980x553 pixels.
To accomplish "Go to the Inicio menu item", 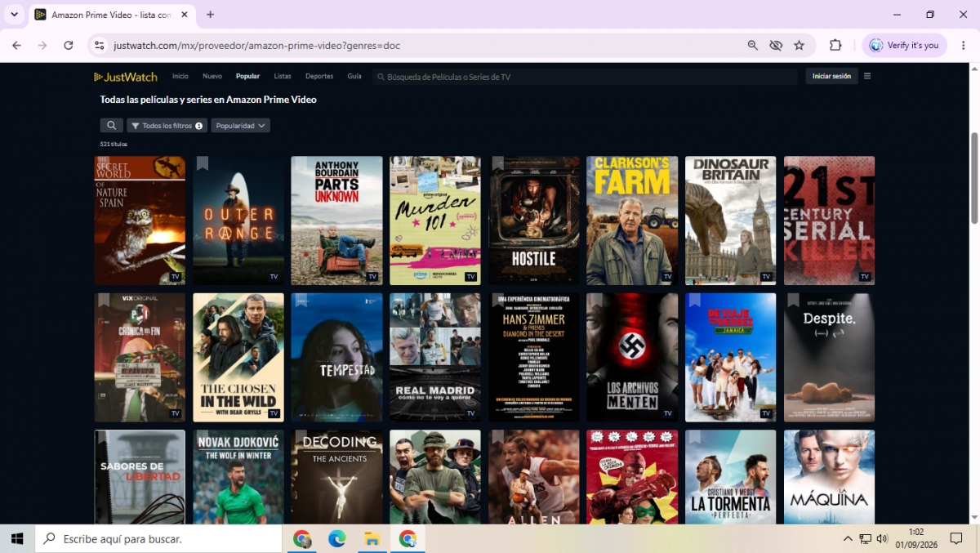I will click(180, 76).
